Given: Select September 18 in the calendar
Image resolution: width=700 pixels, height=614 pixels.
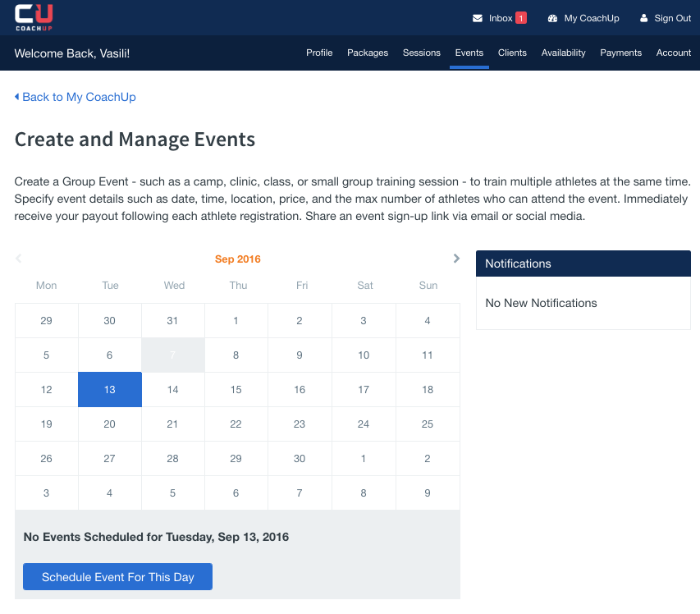Looking at the screenshot, I should click(428, 389).
